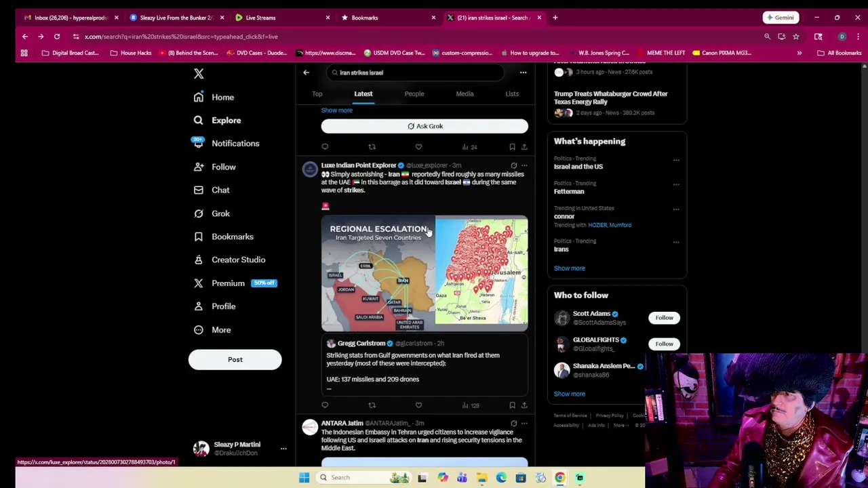Open Chat in the sidebar

212,190
